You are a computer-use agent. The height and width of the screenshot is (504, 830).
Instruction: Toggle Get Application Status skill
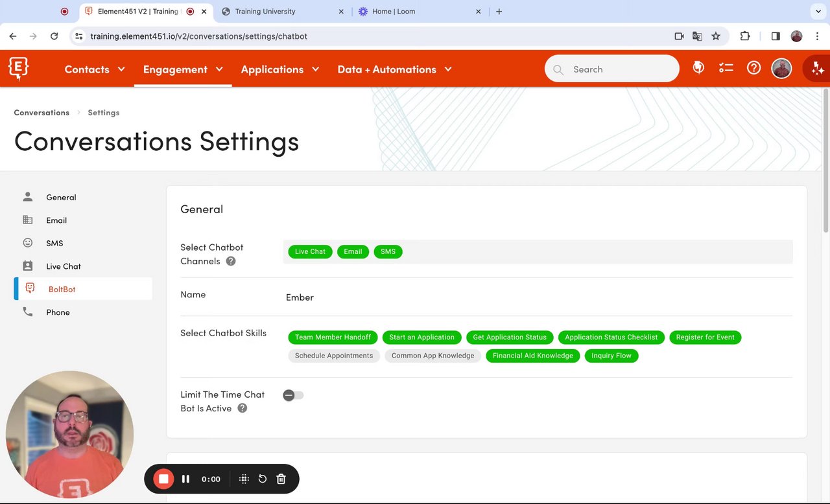pyautogui.click(x=510, y=337)
